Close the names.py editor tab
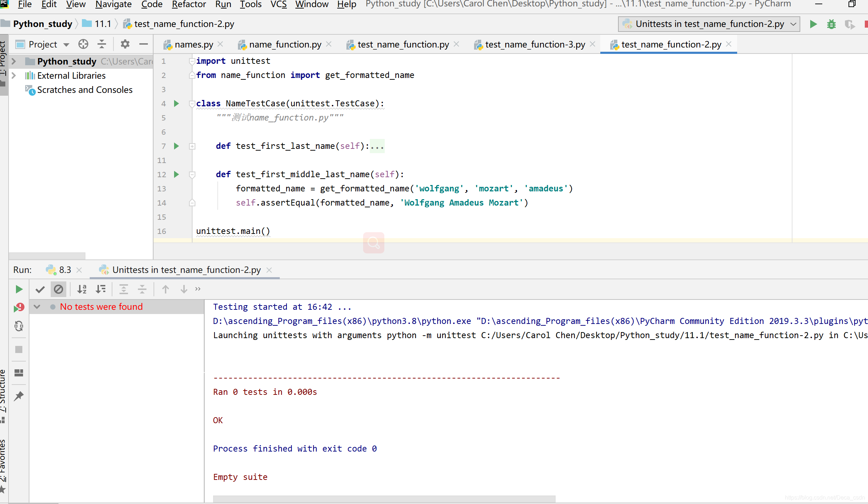 220,44
